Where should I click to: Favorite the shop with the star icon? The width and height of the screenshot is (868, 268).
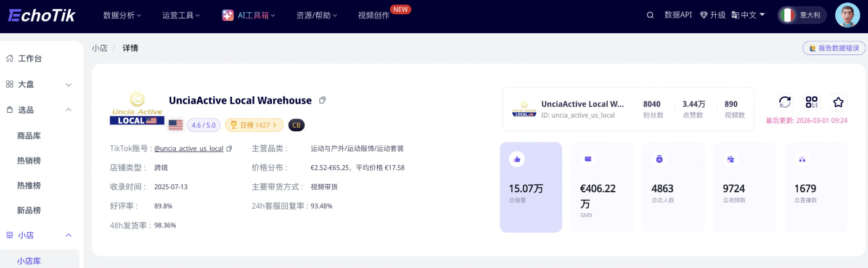pyautogui.click(x=838, y=102)
